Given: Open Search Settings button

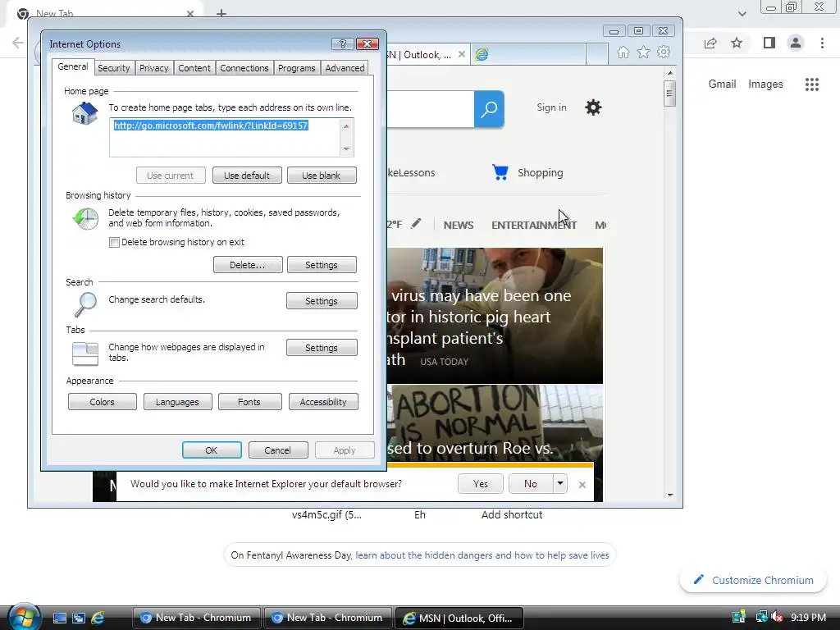Looking at the screenshot, I should click(322, 300).
